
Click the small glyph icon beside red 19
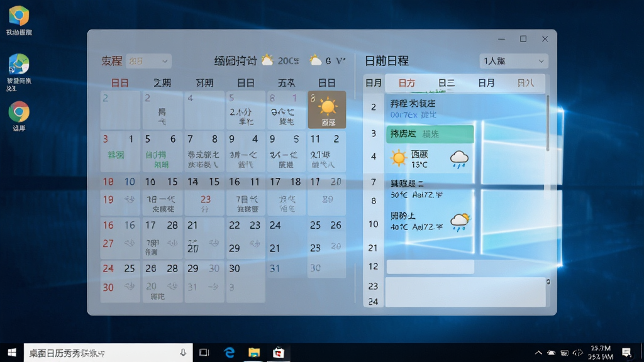pos(130,199)
